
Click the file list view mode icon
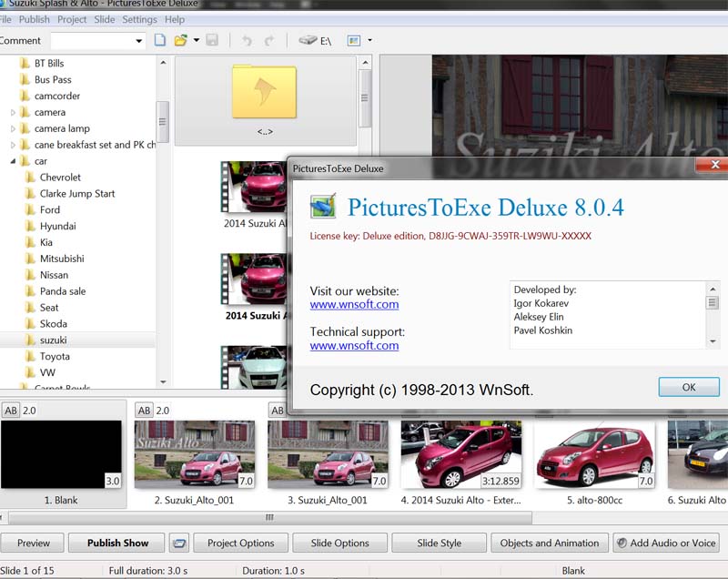[x=354, y=41]
